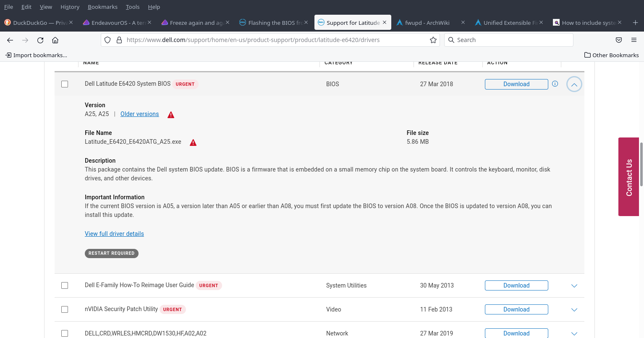The width and height of the screenshot is (644, 338).
Task: Click the 5.86 MB file size
Action: pos(418,142)
